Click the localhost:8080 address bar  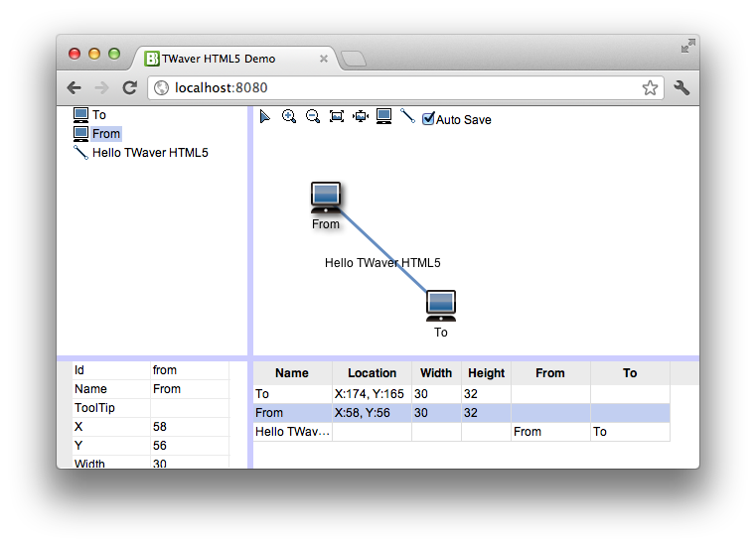(x=405, y=87)
